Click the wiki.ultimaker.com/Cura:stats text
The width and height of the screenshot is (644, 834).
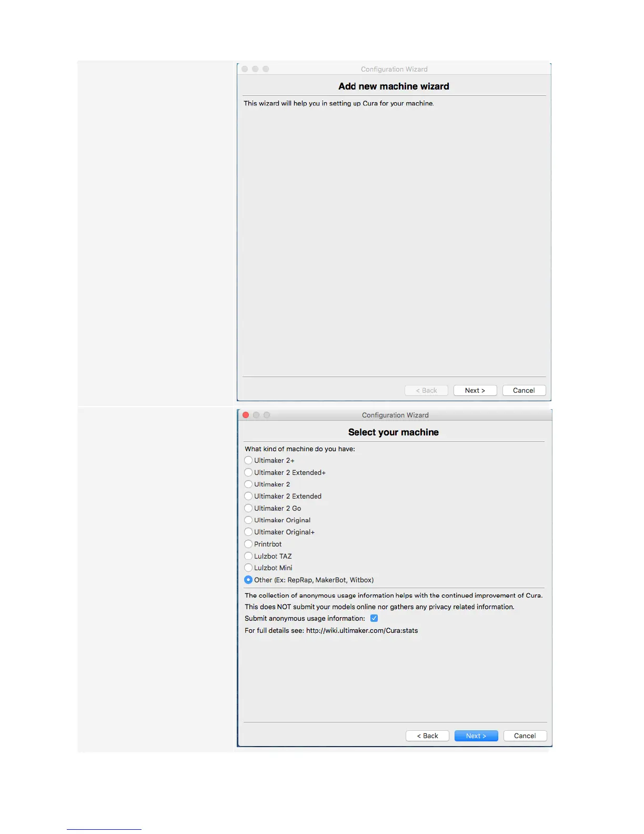click(362, 630)
